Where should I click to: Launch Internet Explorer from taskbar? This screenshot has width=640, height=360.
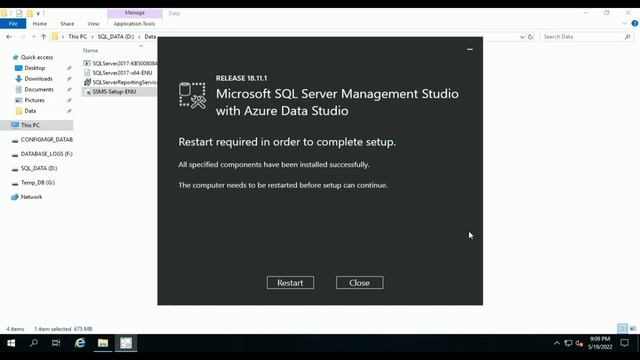[x=80, y=343]
